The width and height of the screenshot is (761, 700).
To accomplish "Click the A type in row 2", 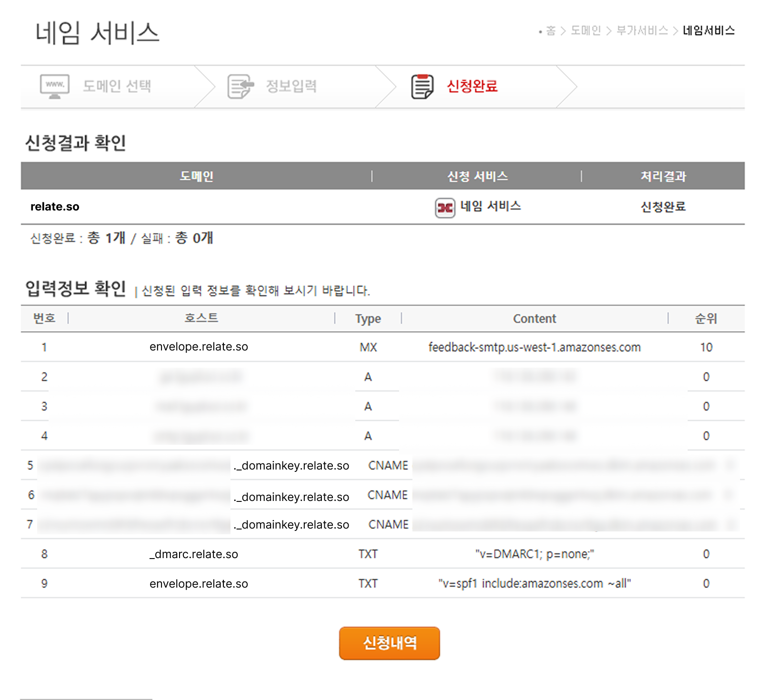I will point(368,377).
